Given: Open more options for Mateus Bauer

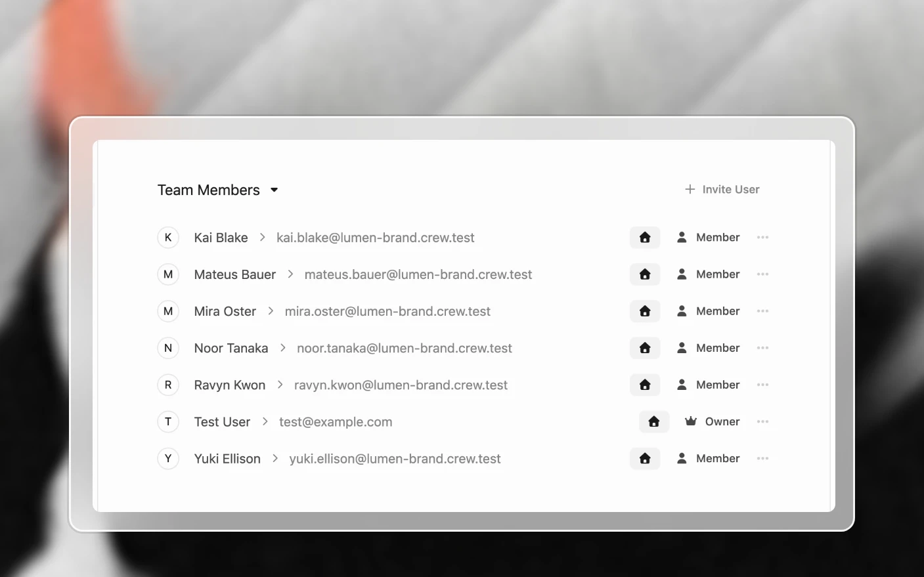Looking at the screenshot, I should click(762, 274).
